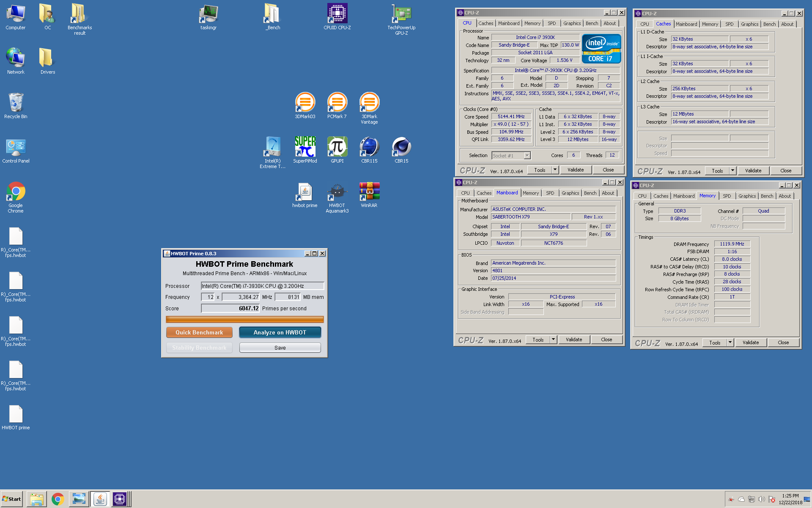Open Bench tab in CPU window

(x=592, y=23)
